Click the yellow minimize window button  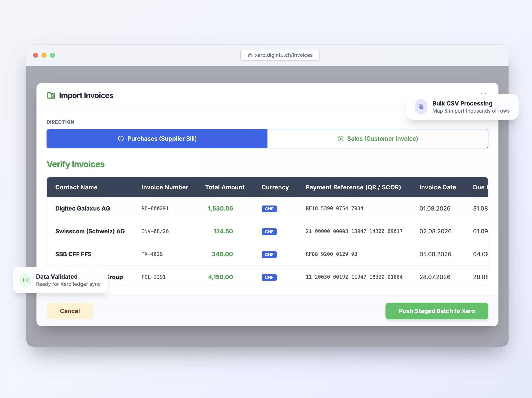(44, 55)
